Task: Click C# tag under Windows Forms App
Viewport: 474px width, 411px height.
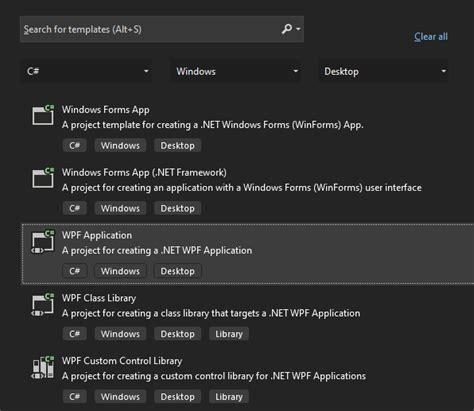Action: (x=75, y=145)
